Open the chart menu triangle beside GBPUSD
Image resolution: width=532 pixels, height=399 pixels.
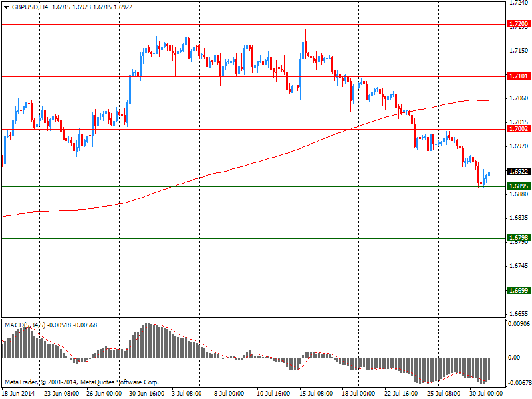click(7, 7)
